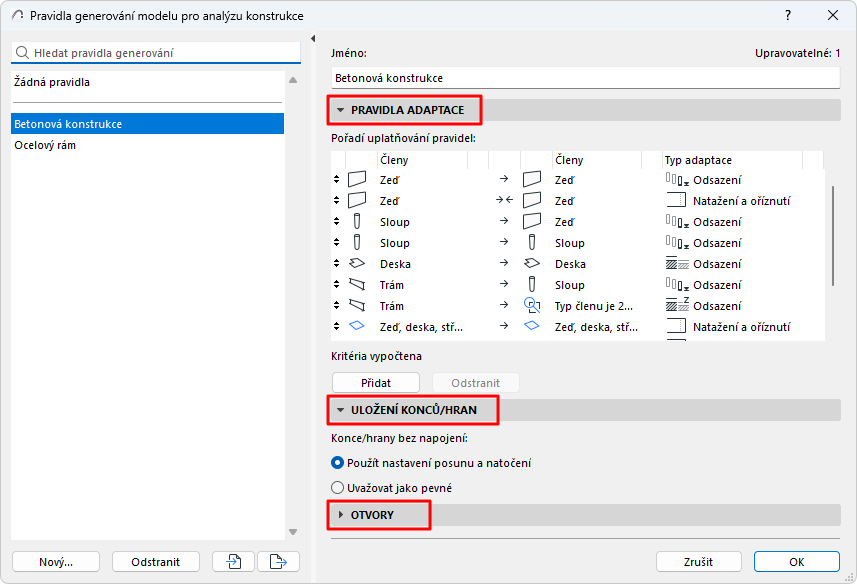This screenshot has width=857, height=584.
Task: Click the search magnifier icon
Action: [22, 53]
